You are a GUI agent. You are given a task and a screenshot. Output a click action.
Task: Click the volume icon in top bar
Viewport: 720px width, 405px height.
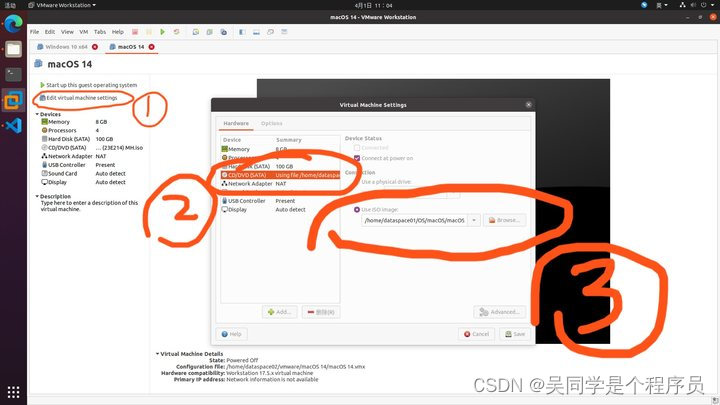(693, 5)
